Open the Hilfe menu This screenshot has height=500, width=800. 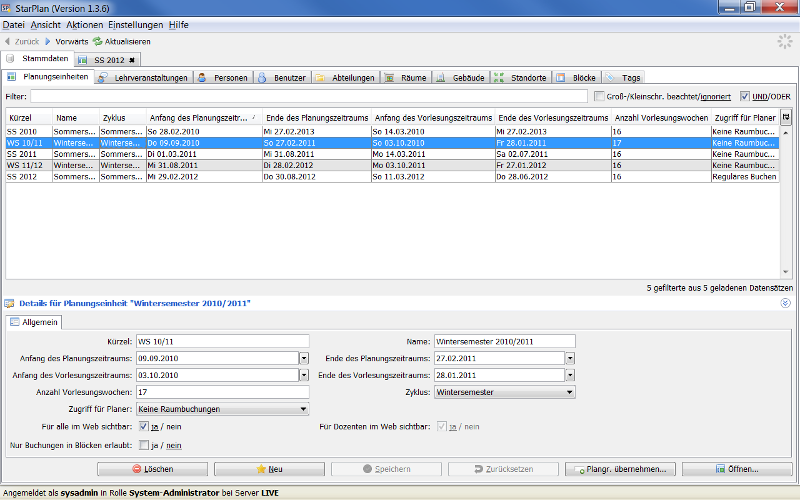[x=179, y=24]
